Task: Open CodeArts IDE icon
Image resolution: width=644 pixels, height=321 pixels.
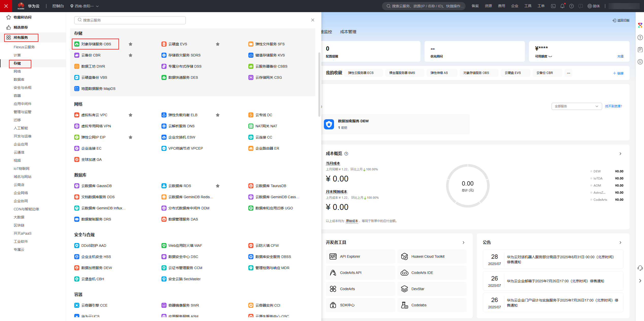Action: coord(404,273)
